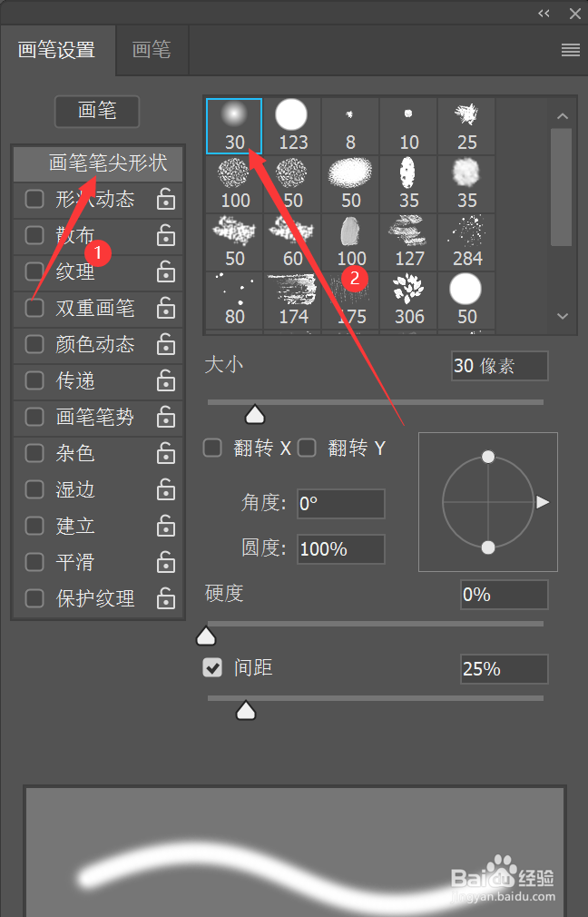
Task: Switch to the 画笔 tab
Action: (152, 50)
